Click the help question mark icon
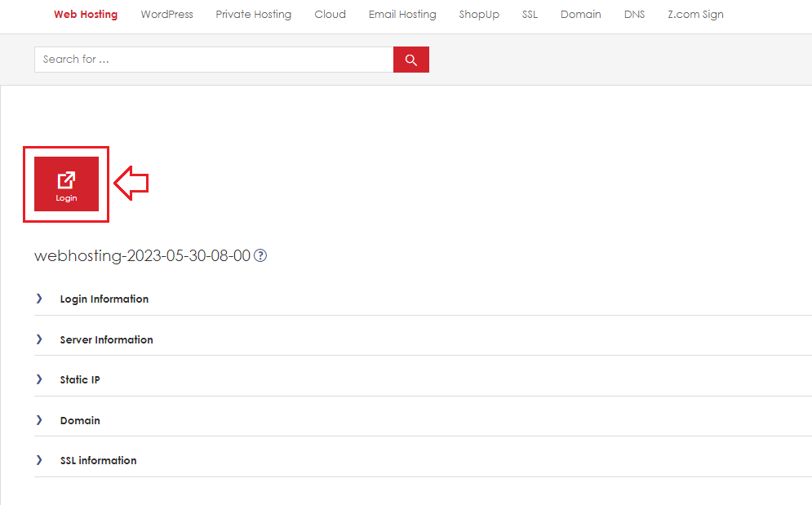The width and height of the screenshot is (812, 505). click(260, 255)
